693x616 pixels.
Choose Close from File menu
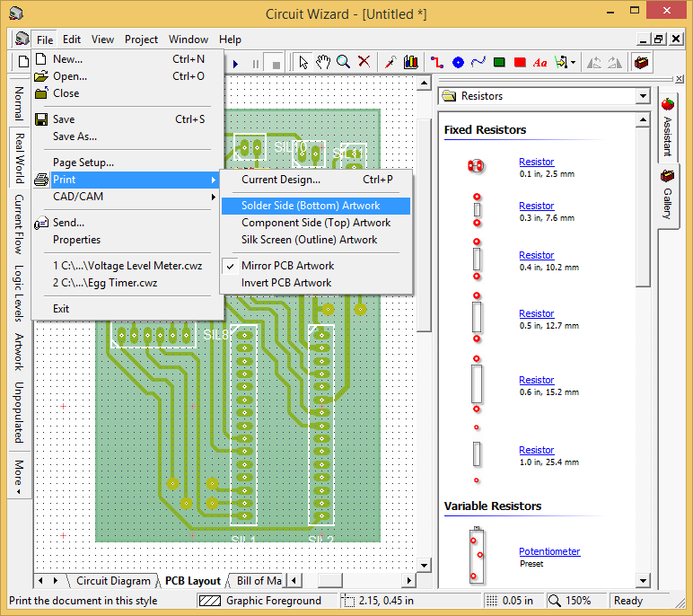tap(127, 93)
